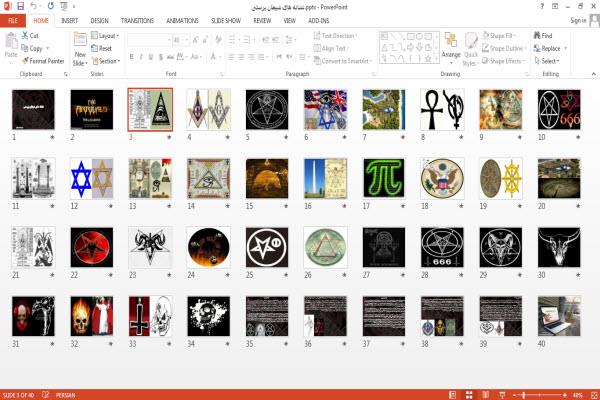Click Fit slide to window icon
Viewport: 600px width, 400px height.
point(594,395)
